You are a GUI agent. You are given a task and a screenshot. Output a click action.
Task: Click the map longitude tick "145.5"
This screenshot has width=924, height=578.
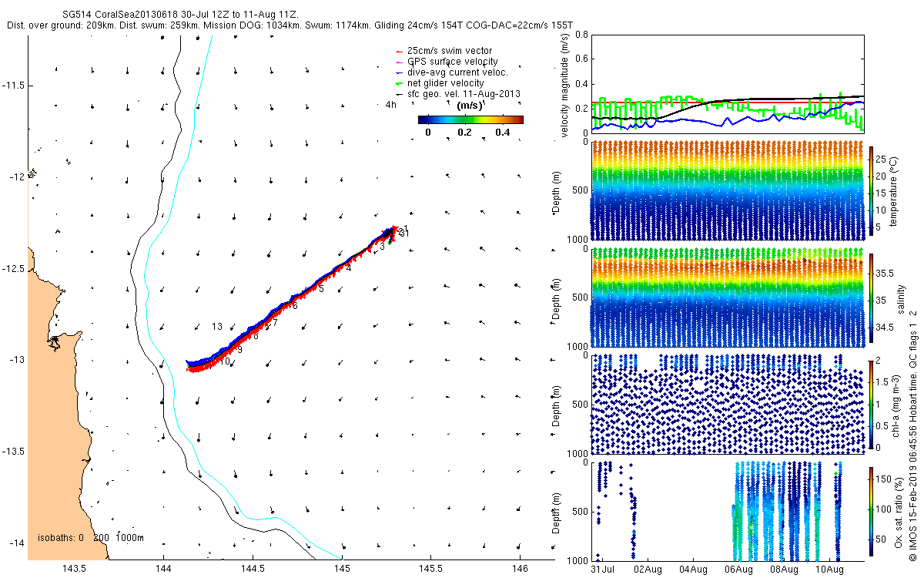pos(430,568)
